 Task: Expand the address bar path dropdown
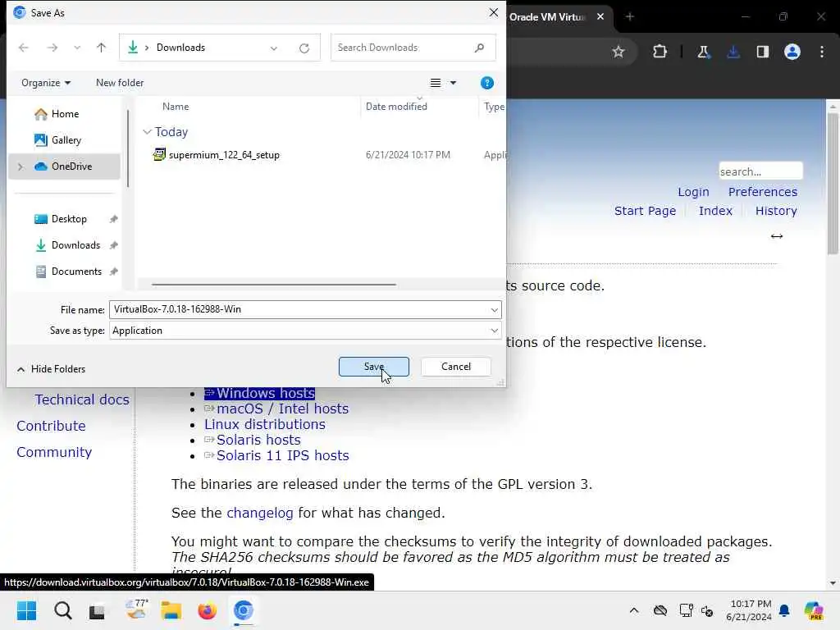(274, 48)
